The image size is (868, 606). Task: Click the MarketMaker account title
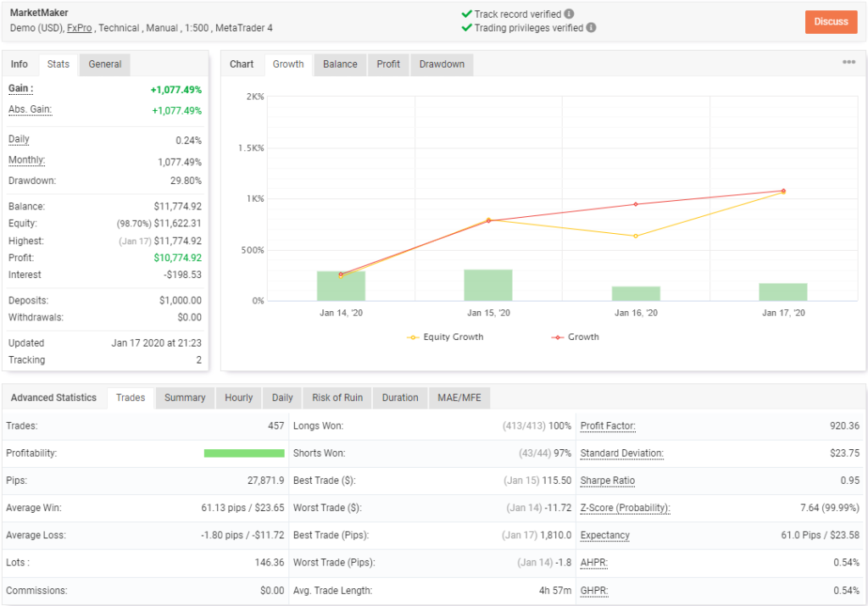[x=39, y=13]
